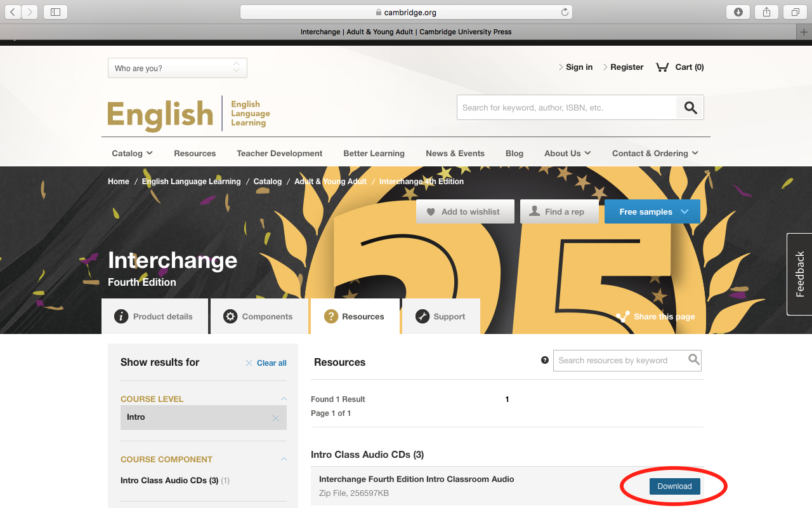This screenshot has height=508, width=812.
Task: Go back using Safari back arrow
Action: [x=13, y=11]
